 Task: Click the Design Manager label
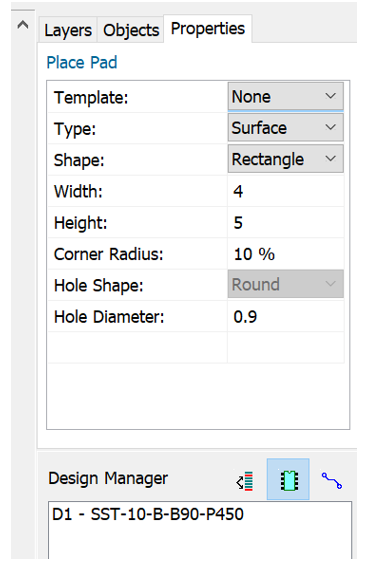point(108,478)
